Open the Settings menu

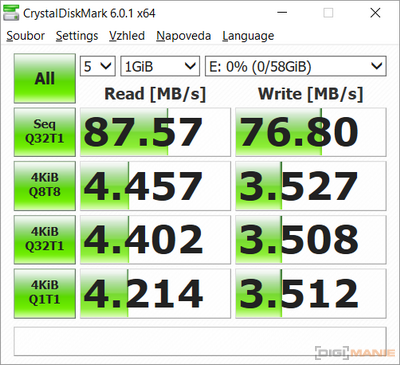click(x=77, y=36)
